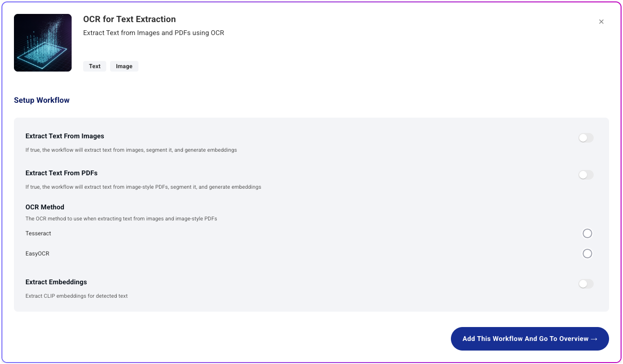Click the workflow subtitle about Images and PDFs
623x364 pixels.
coord(153,33)
